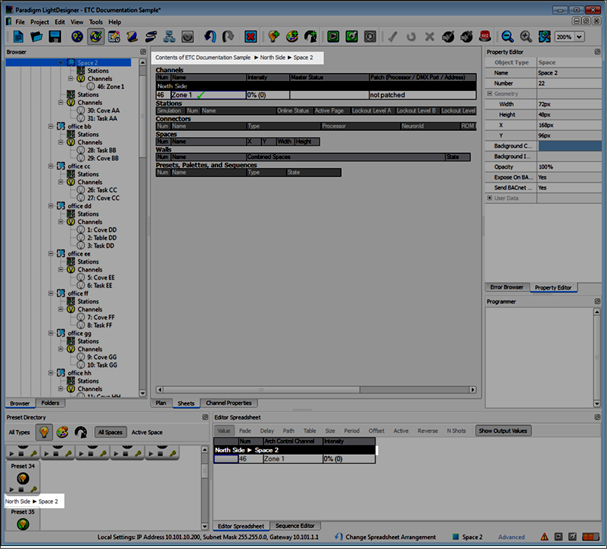Image resolution: width=607 pixels, height=554 pixels.
Task: Click the Save floppy disk icon
Action: pyautogui.click(x=55, y=37)
